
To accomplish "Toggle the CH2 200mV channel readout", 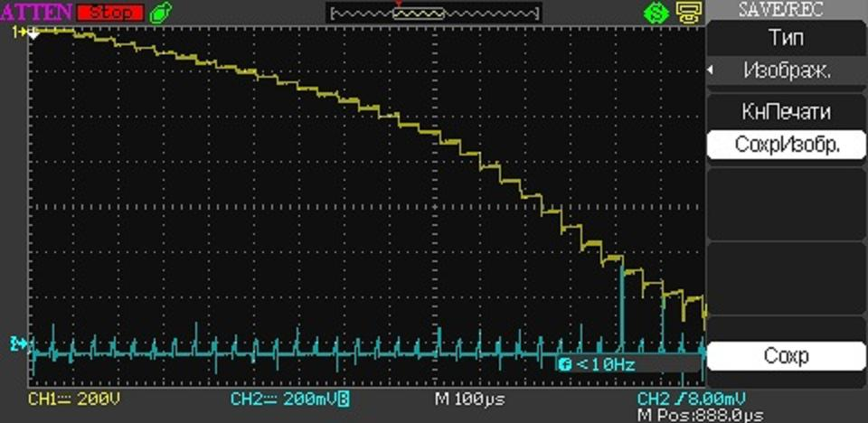I will click(283, 399).
